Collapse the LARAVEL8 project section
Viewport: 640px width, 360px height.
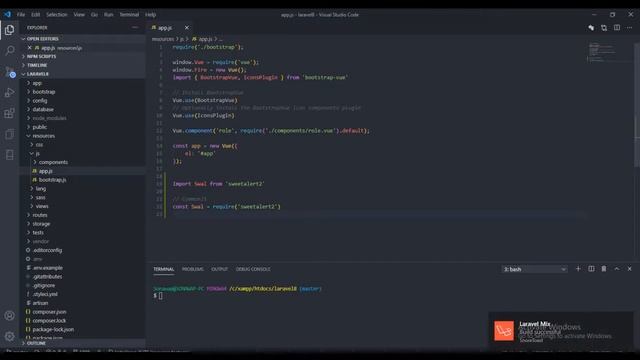(x=82, y=74)
